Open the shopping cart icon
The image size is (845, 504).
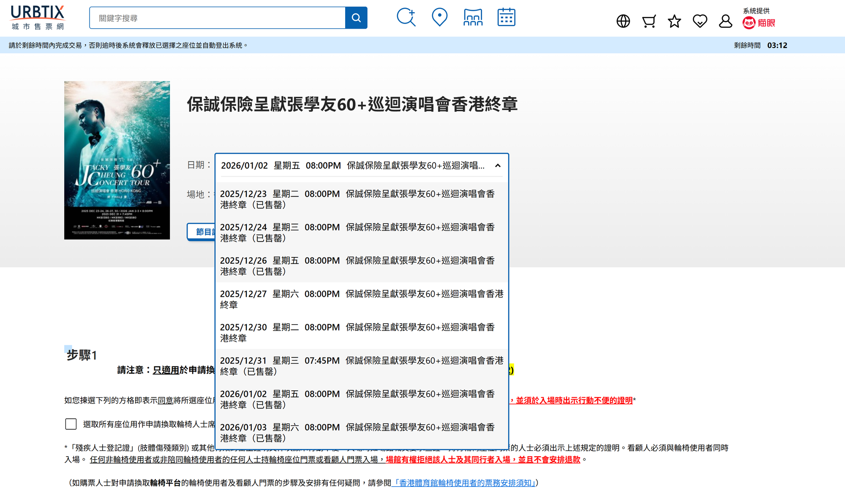[649, 21]
